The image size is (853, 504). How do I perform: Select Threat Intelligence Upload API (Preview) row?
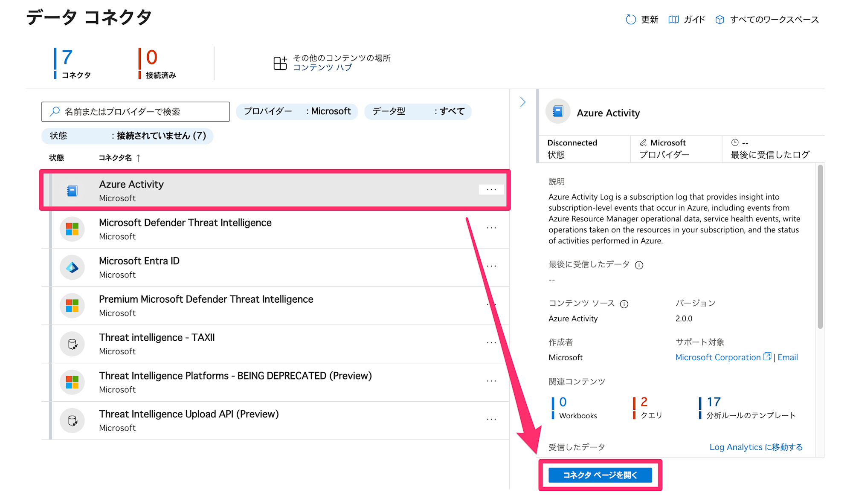pos(275,420)
